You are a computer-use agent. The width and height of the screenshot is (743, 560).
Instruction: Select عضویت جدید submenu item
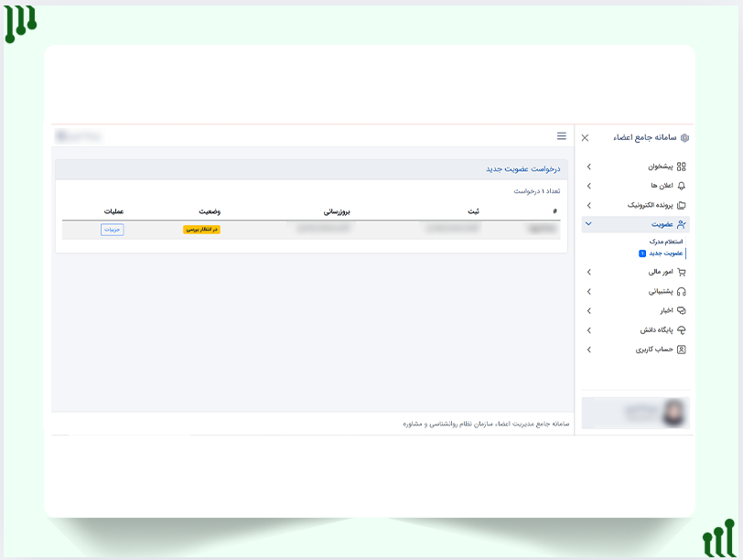tap(666, 253)
